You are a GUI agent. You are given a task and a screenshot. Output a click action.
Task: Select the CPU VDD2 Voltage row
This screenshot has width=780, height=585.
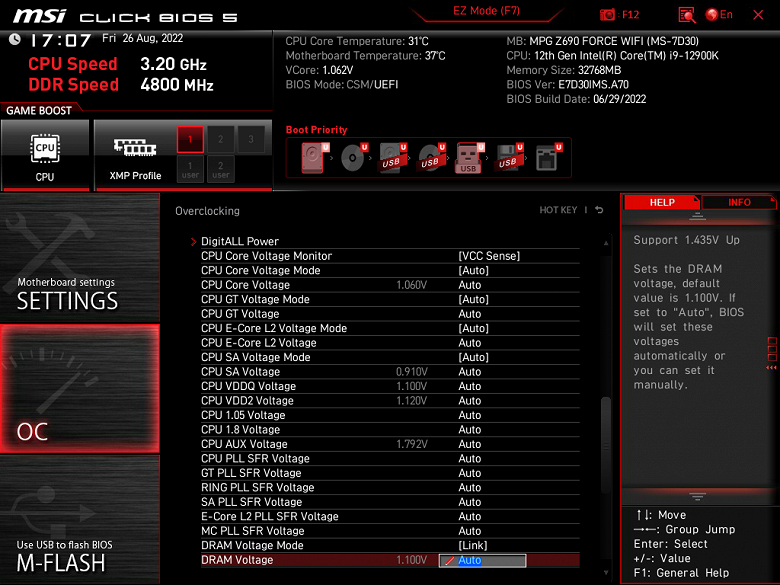(x=390, y=400)
